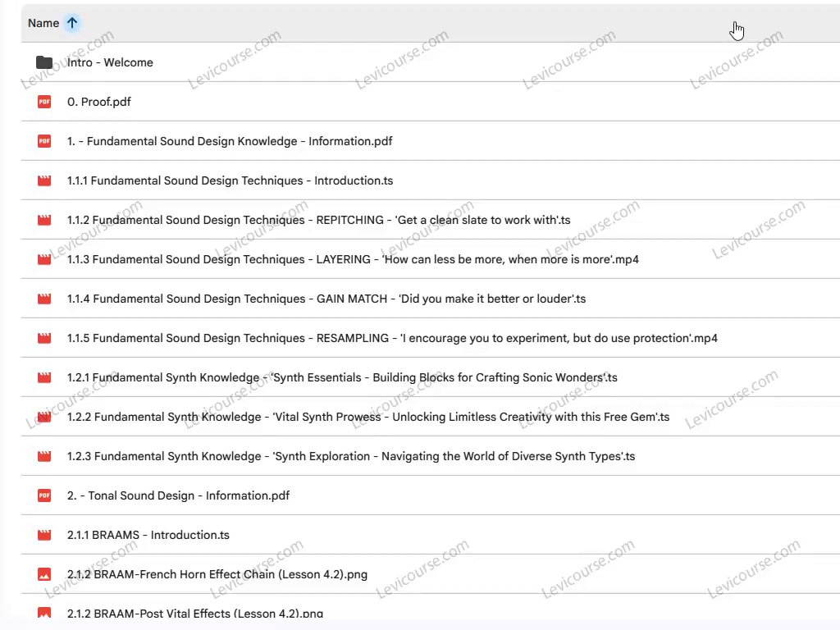Image resolution: width=840 pixels, height=630 pixels.
Task: Click image icon for BRAAM-French Horn Effect Chain
Action: coord(44,574)
